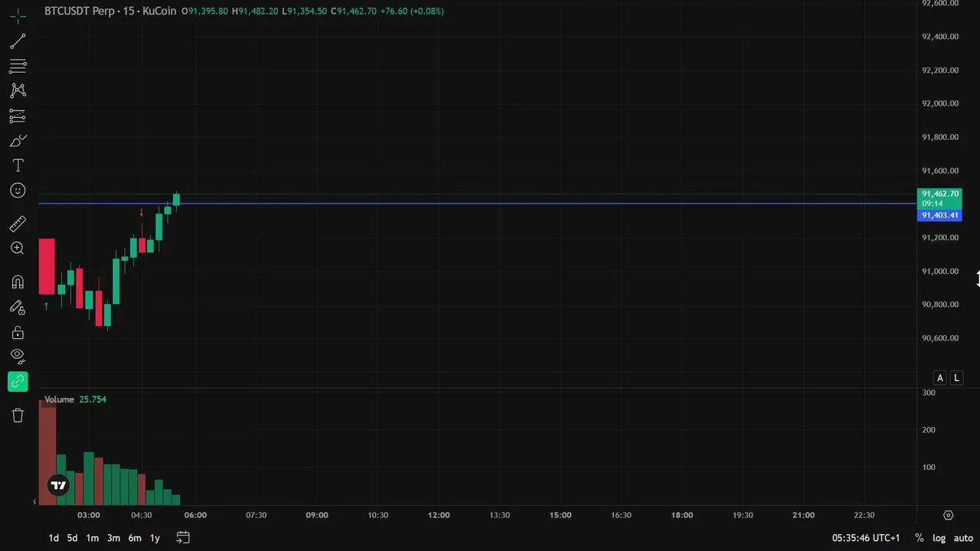Click the A auto-scale button
The image size is (980, 551).
tap(940, 378)
